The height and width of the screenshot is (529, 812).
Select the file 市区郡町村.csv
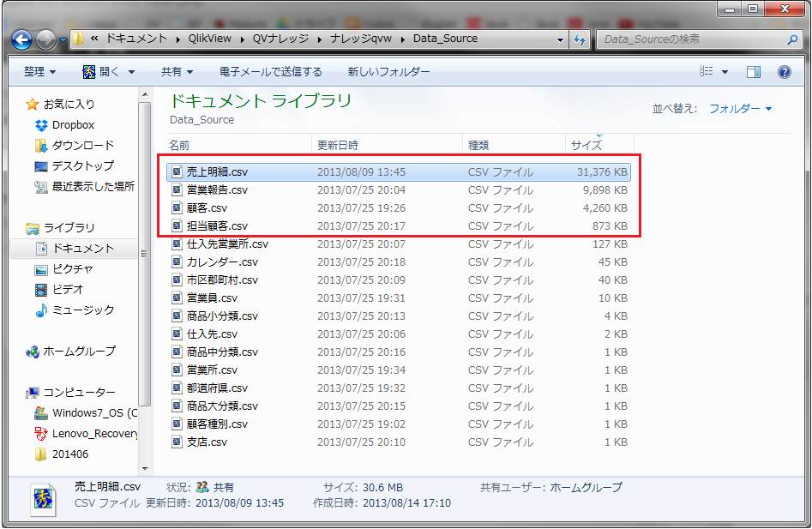click(x=399, y=280)
